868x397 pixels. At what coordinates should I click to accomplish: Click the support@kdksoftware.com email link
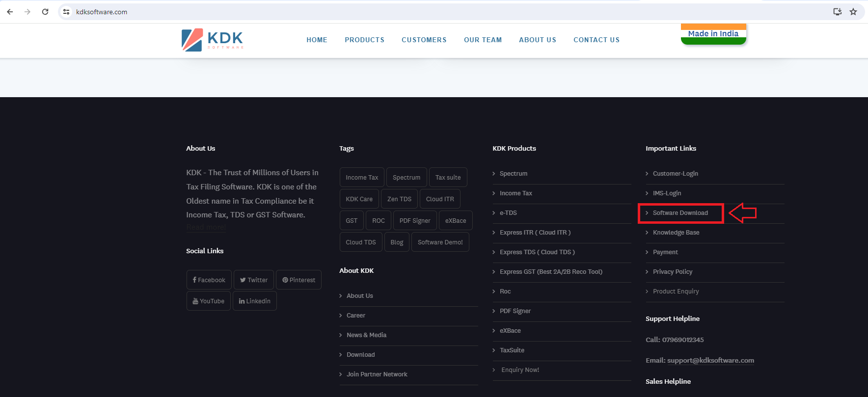[710, 360]
